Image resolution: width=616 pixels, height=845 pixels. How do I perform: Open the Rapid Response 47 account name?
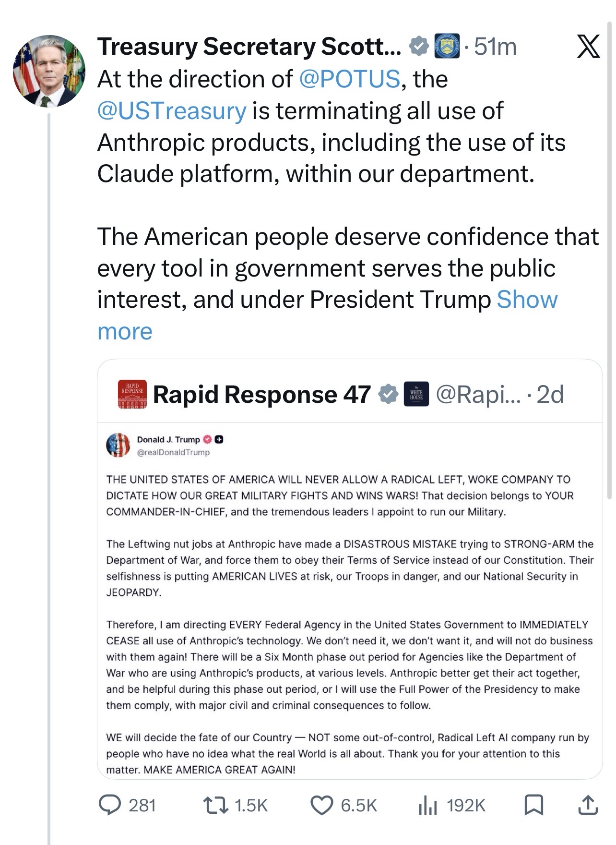click(x=262, y=395)
